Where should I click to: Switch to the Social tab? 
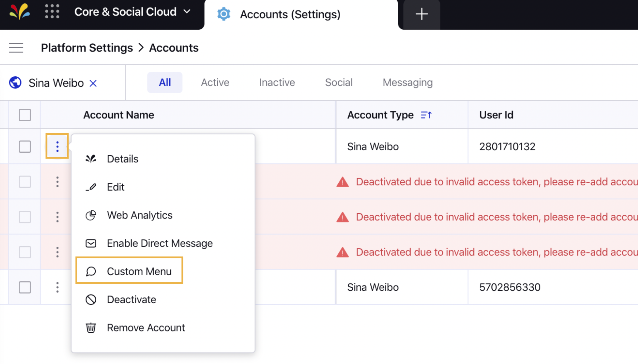coord(339,82)
